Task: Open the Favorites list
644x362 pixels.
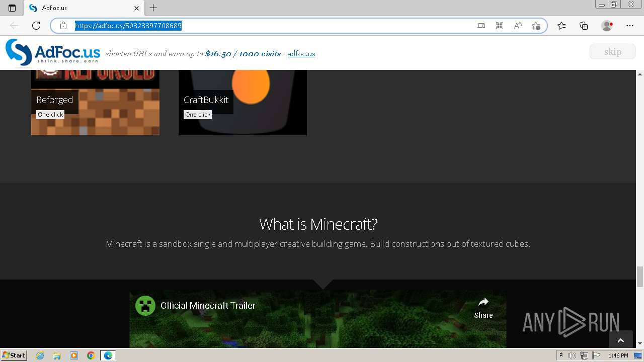Action: point(561,26)
